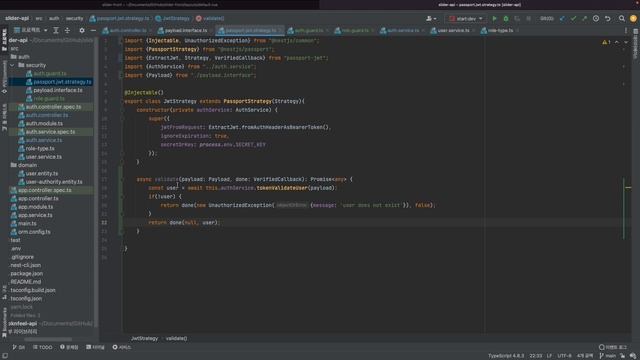Click the orange avatar icon at top right
640x360 pixels.
coord(633,18)
